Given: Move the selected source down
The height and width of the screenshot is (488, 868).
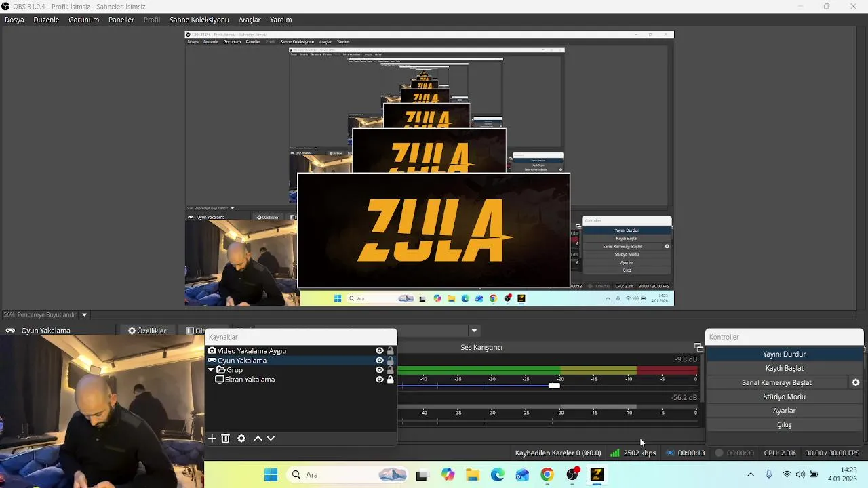Looking at the screenshot, I should tap(271, 439).
